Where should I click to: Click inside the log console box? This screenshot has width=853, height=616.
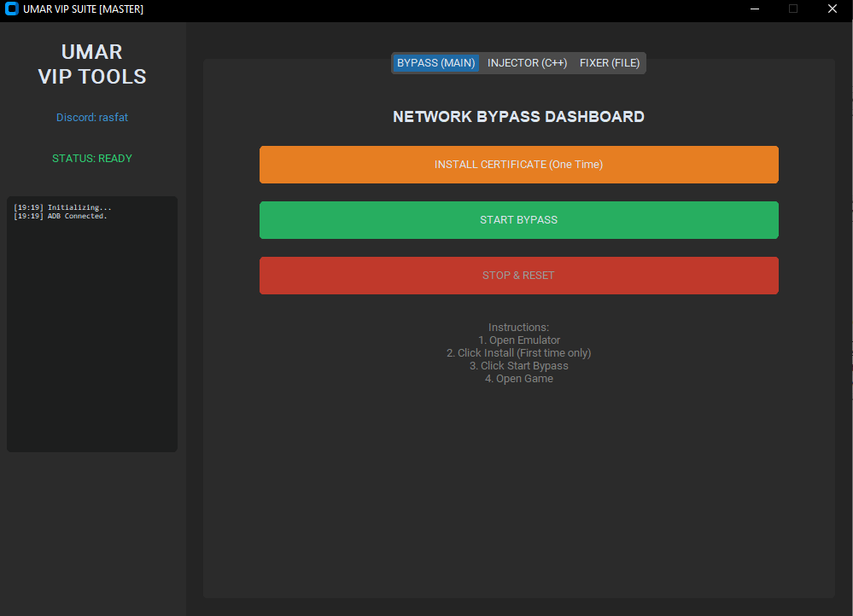[92, 341]
